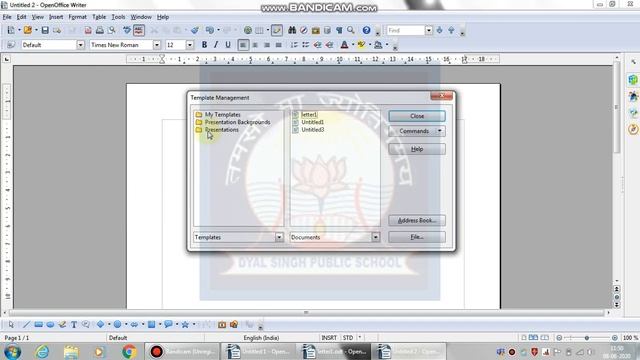Select the Presentations folder

222,130
